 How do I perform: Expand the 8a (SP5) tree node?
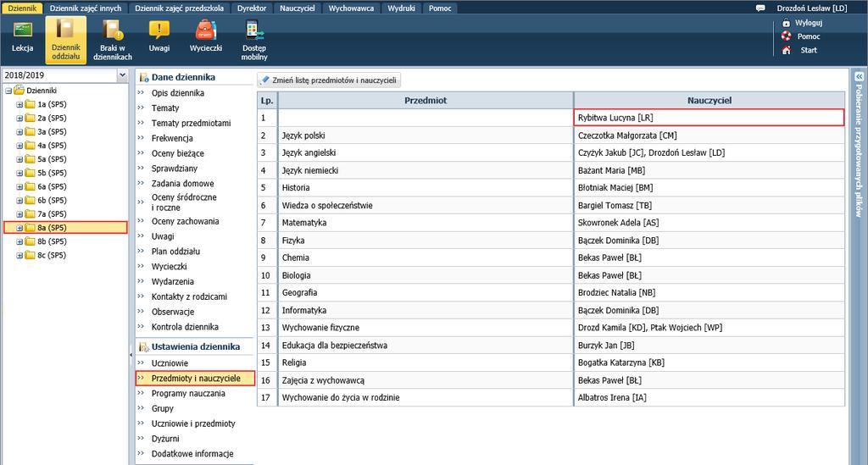click(x=19, y=228)
